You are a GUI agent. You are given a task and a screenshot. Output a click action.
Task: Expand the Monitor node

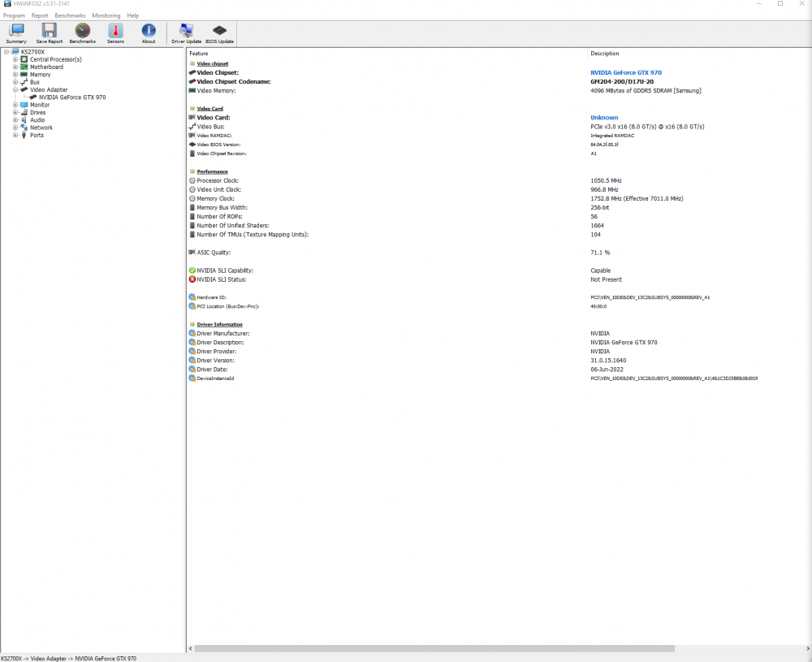pyautogui.click(x=15, y=105)
